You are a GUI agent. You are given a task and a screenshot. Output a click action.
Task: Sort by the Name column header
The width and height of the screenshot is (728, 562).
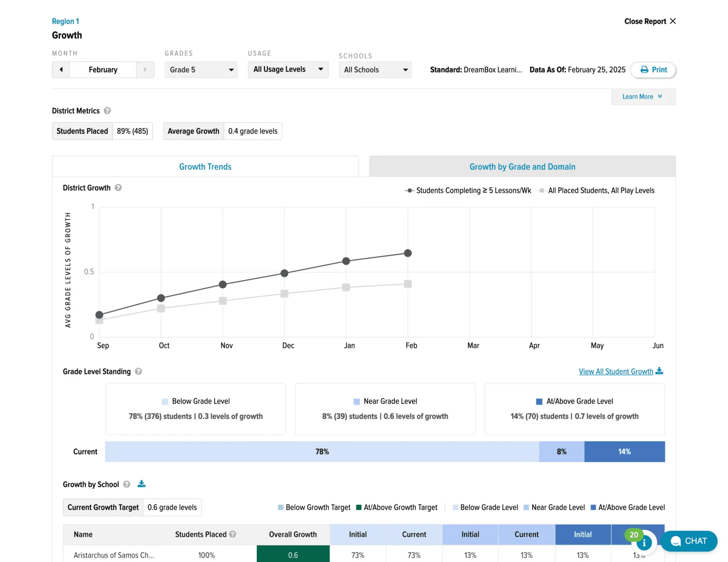pyautogui.click(x=83, y=534)
